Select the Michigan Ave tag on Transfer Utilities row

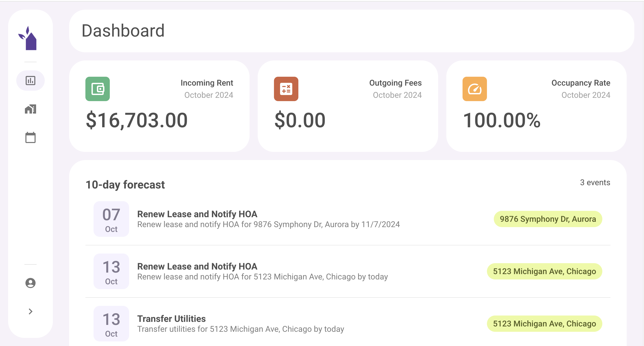click(544, 324)
